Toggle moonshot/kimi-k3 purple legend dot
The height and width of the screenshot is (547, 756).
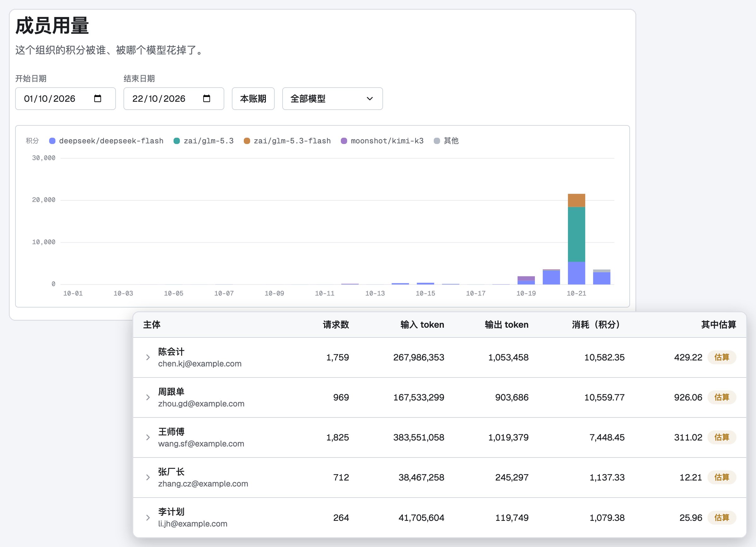click(344, 141)
